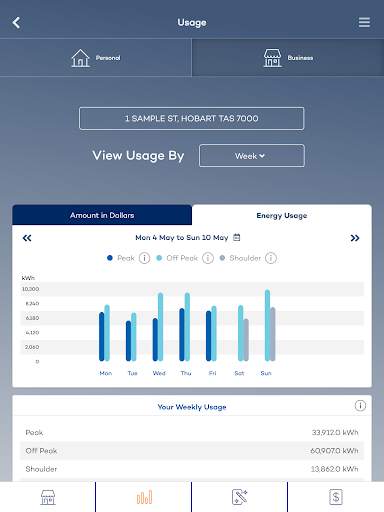The width and height of the screenshot is (384, 512).
Task: Select the Off Peak 60,907.0 kWh row
Action: (192, 451)
